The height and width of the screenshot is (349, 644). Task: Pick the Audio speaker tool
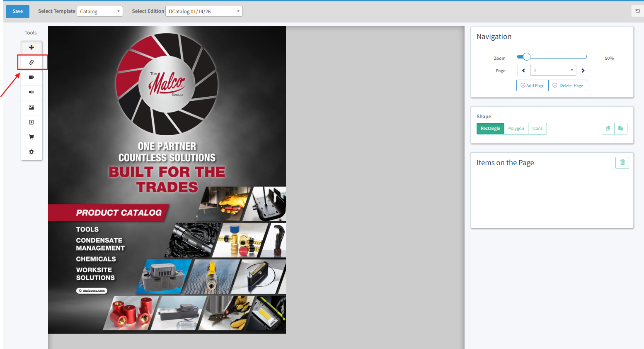pyautogui.click(x=31, y=92)
